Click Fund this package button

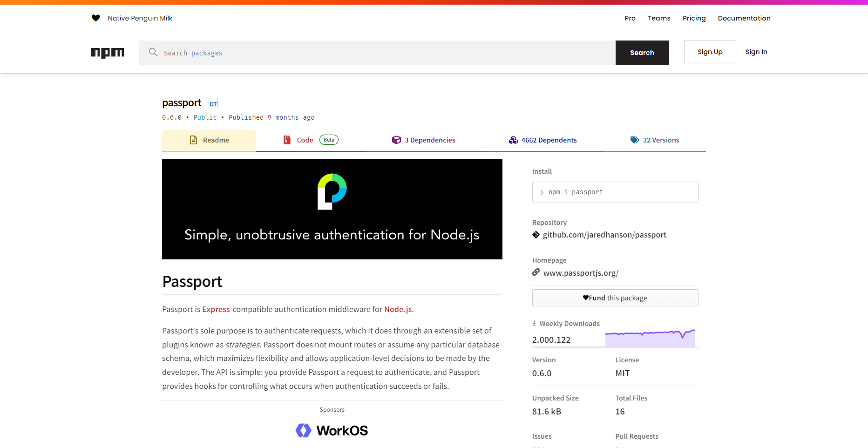point(615,298)
